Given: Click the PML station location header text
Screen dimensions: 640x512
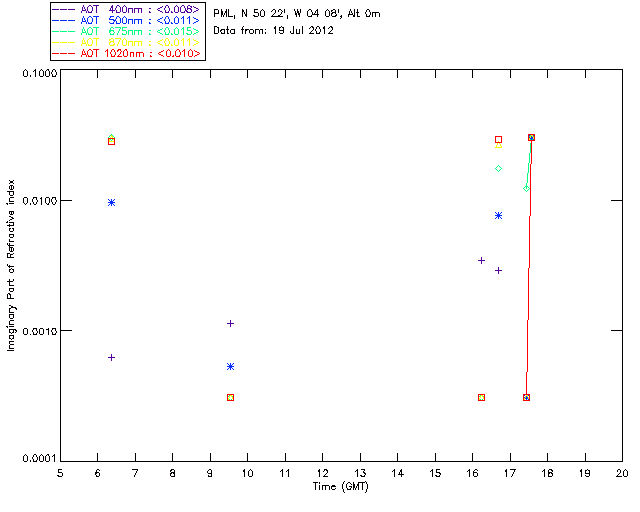Looking at the screenshot, I should 297,14.
